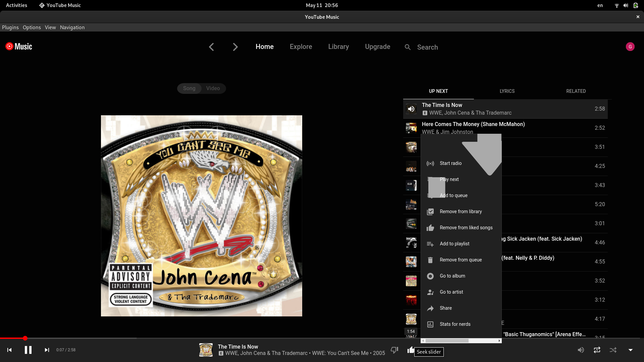
Task: Open the Plugins menu
Action: [x=10, y=27]
